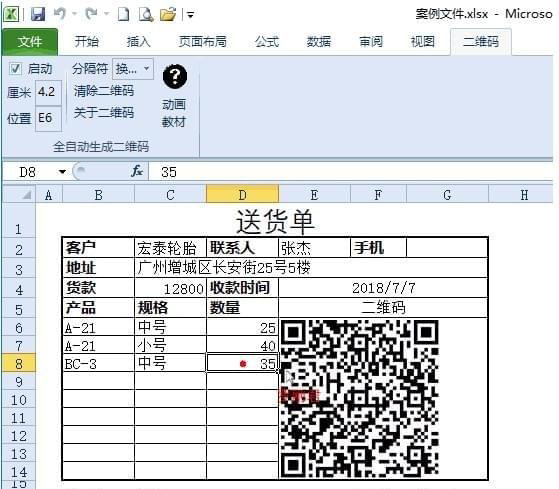Viewport: 559px width, 489px height.
Task: Select the 二维码 ribbon tab
Action: tap(481, 42)
